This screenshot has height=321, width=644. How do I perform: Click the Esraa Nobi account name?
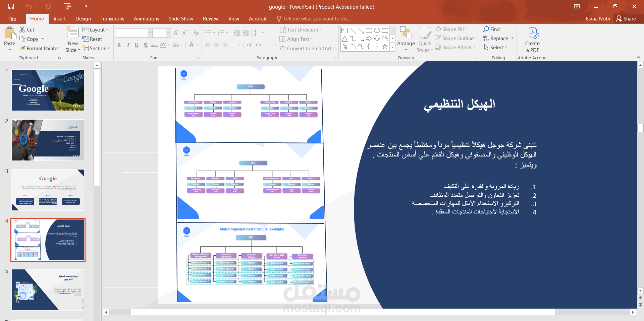coord(598,19)
